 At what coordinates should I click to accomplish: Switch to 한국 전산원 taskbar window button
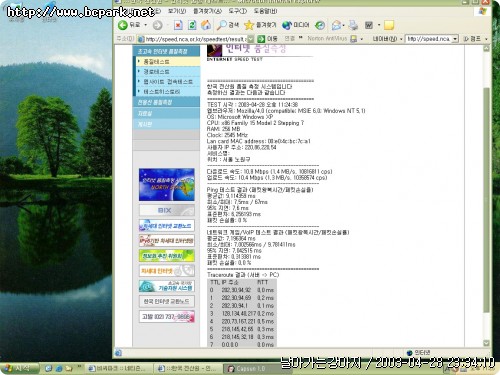point(189,368)
